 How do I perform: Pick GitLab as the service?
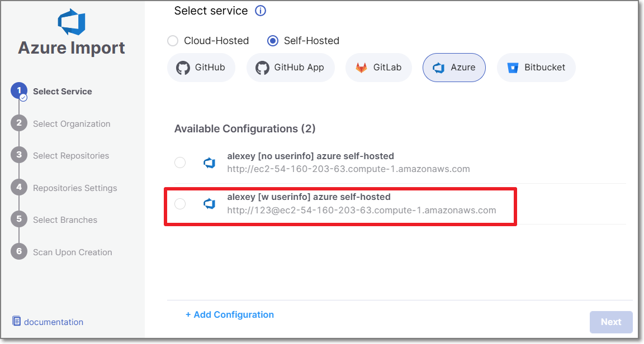point(378,68)
